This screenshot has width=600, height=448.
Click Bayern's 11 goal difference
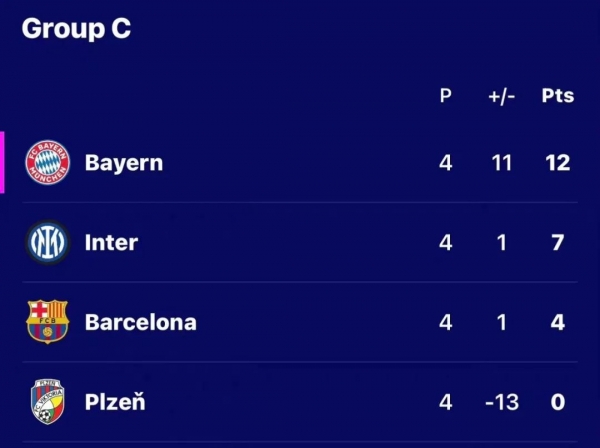coord(502,163)
